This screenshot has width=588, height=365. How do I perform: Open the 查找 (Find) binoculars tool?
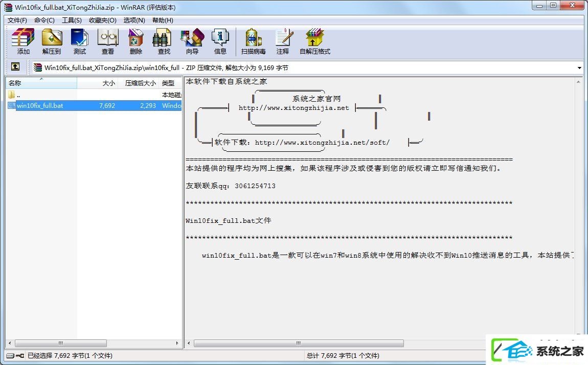coord(164,41)
